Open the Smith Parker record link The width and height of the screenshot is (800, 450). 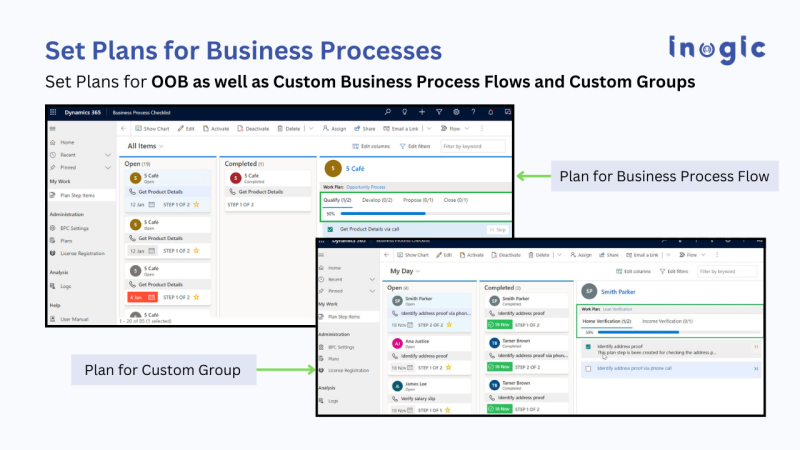(619, 292)
